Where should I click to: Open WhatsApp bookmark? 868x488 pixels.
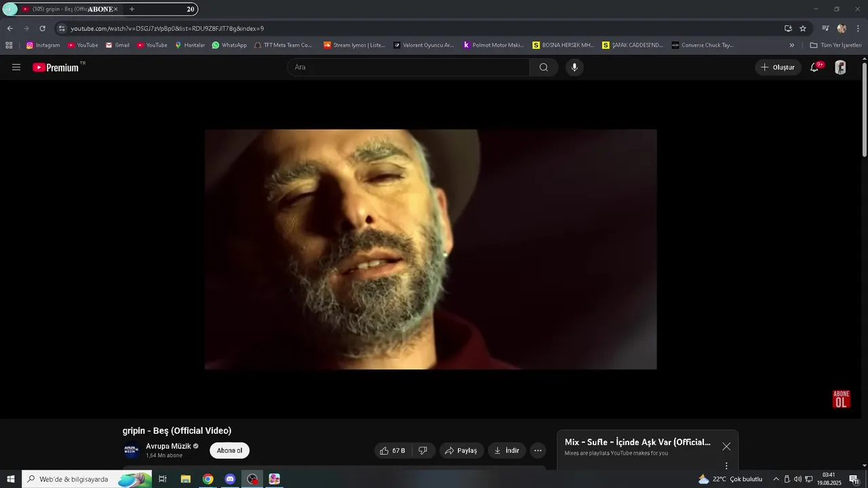point(229,45)
